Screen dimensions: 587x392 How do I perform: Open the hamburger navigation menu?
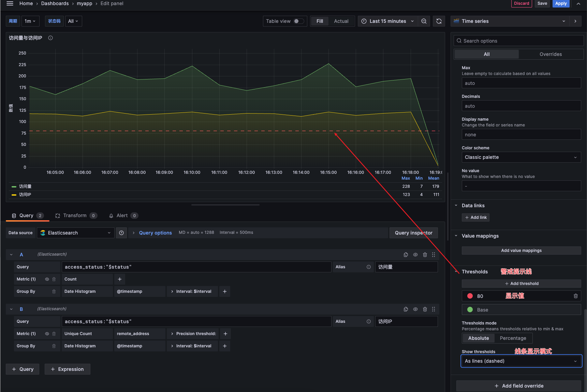[10, 3]
